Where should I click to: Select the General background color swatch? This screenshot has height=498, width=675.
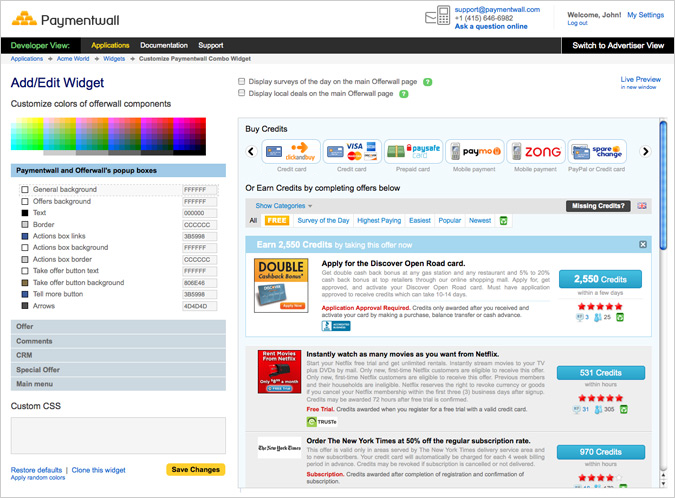click(25, 189)
